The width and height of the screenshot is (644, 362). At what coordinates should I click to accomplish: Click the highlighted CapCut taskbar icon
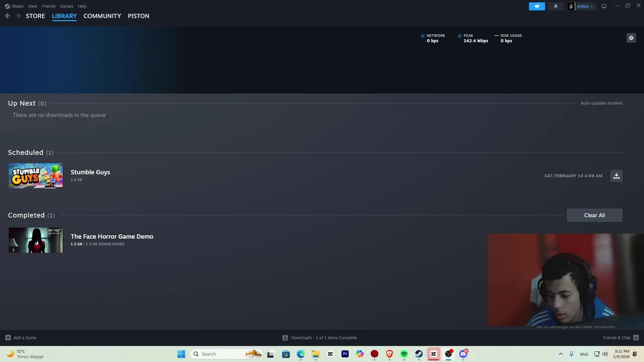coord(434,354)
